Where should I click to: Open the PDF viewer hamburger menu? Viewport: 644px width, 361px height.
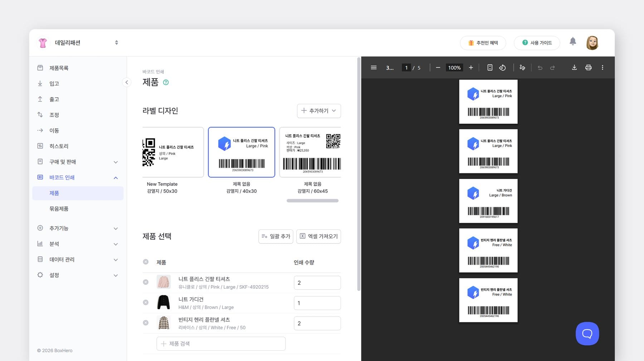[x=373, y=67]
